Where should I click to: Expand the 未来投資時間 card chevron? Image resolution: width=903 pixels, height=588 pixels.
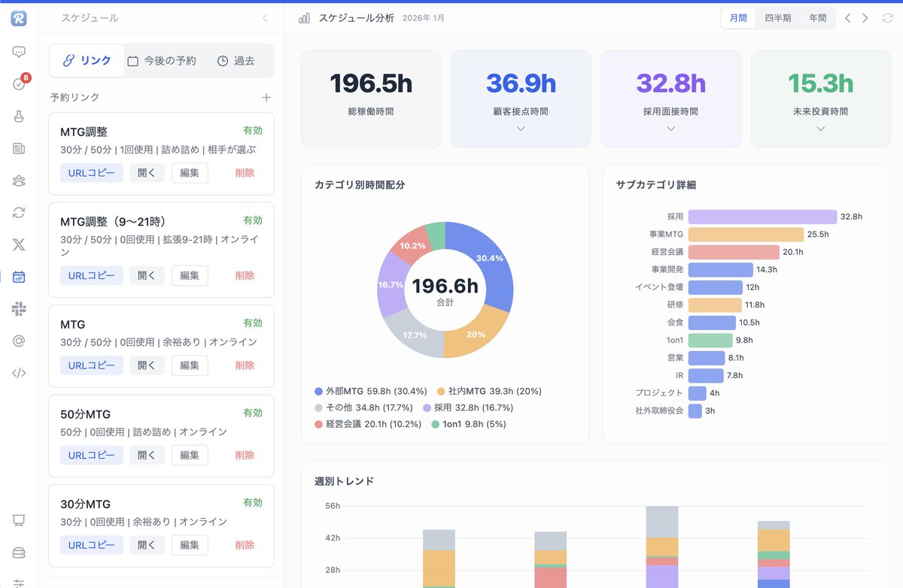click(x=820, y=129)
